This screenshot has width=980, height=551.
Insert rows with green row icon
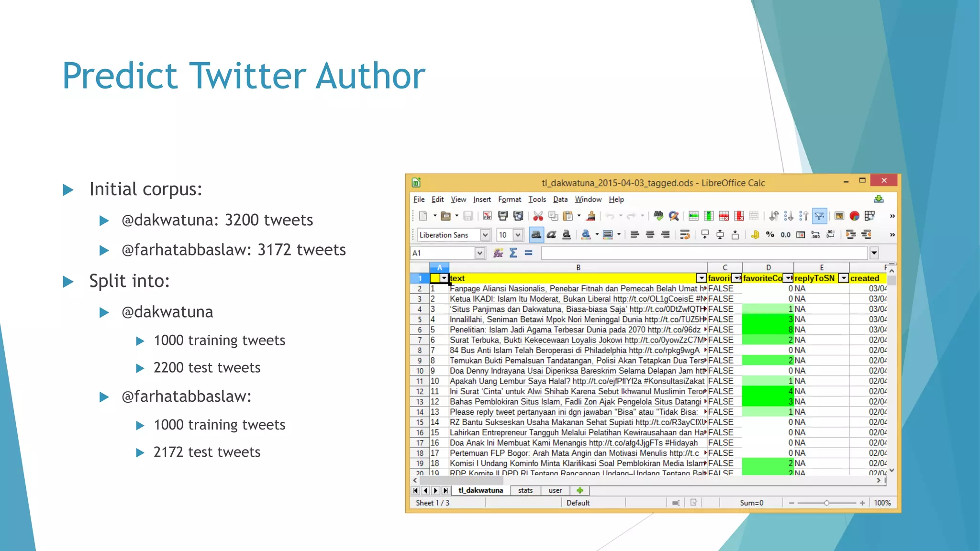coord(694,216)
